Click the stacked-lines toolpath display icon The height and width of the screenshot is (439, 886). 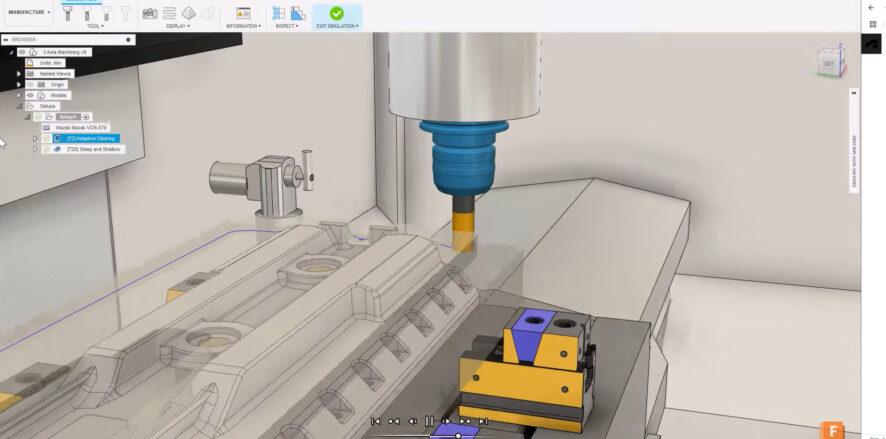(169, 14)
